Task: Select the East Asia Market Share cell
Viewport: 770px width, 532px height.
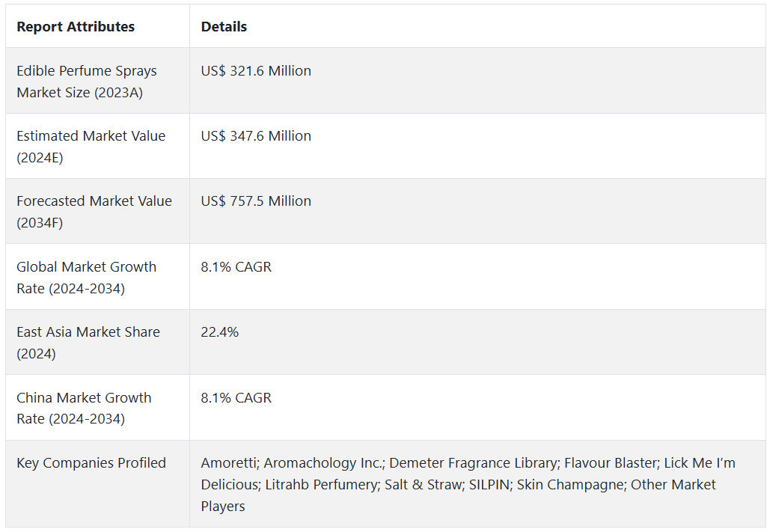Action: (x=88, y=343)
